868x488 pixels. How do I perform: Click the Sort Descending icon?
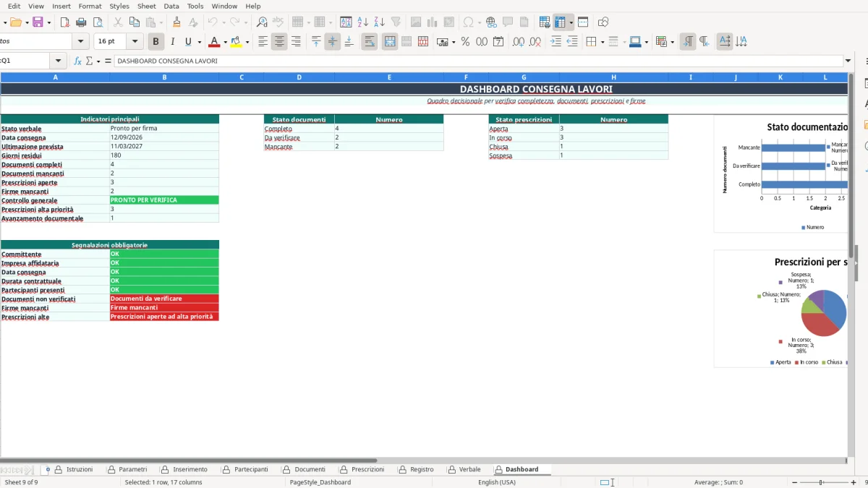(x=379, y=22)
